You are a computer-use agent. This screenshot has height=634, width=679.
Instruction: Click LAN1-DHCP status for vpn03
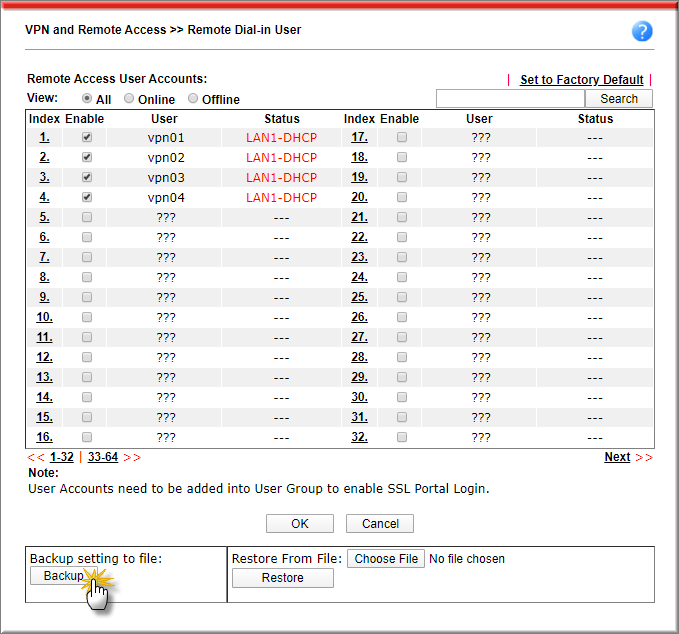click(x=281, y=178)
